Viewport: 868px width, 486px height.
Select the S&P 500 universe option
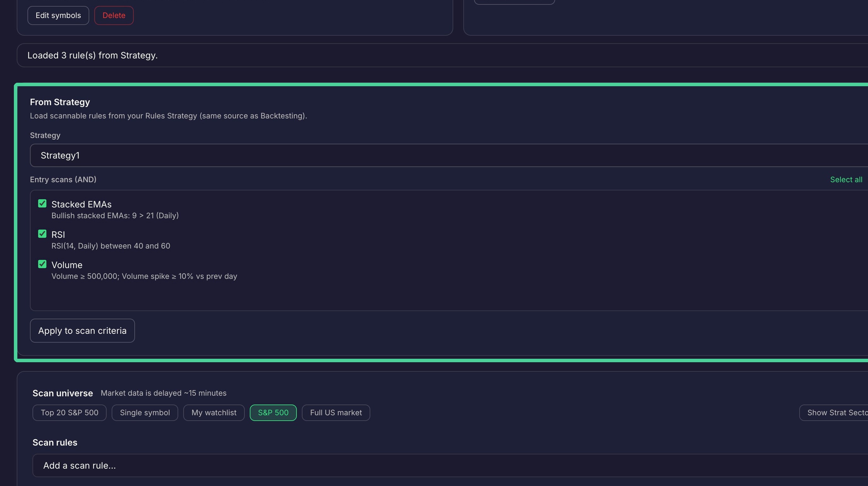tap(273, 412)
